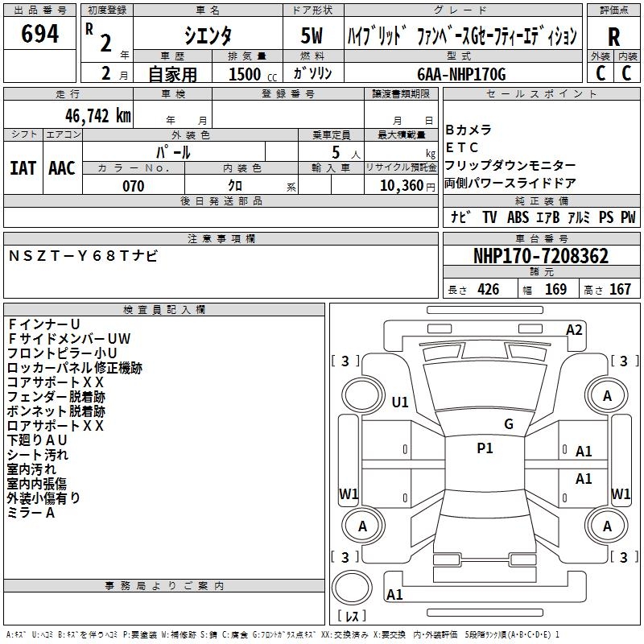Image resolution: width=644 pixels, height=644 pixels.
Task: Select exterior color パール
Action: coord(173,152)
